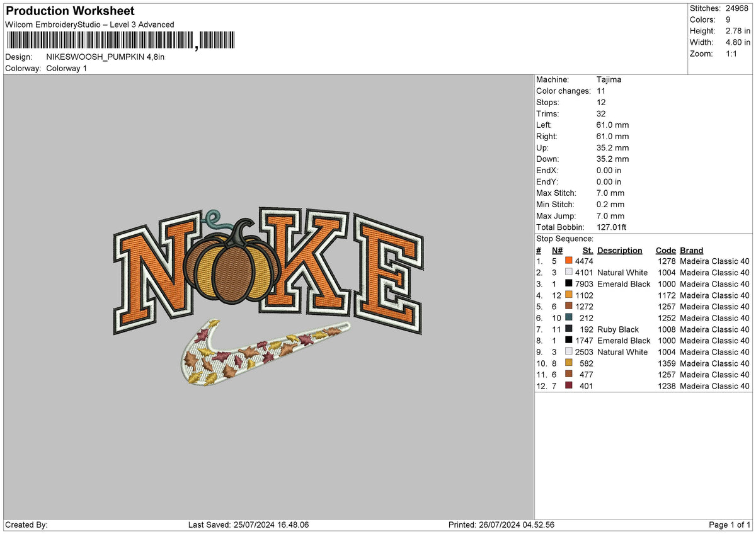Screen dimensions: 756x534
Task: Click the Trims value '32'
Action: (601, 114)
